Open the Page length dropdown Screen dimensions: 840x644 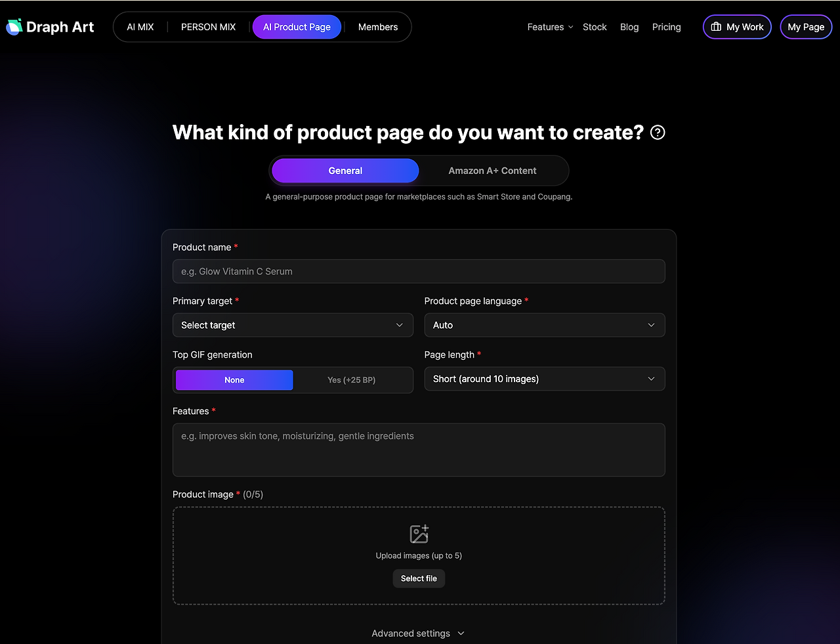(545, 379)
